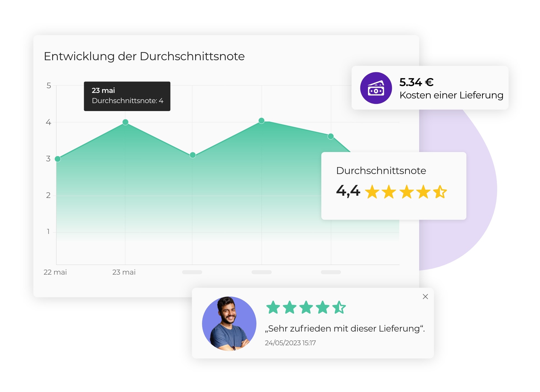Select the 23 mai data point on the chart
540x392 pixels.
125,122
